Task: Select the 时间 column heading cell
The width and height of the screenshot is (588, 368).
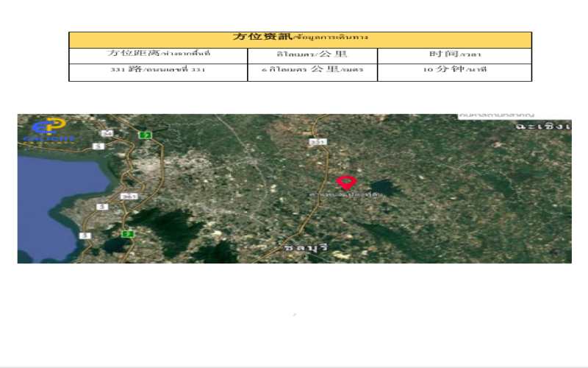Action: [x=454, y=55]
